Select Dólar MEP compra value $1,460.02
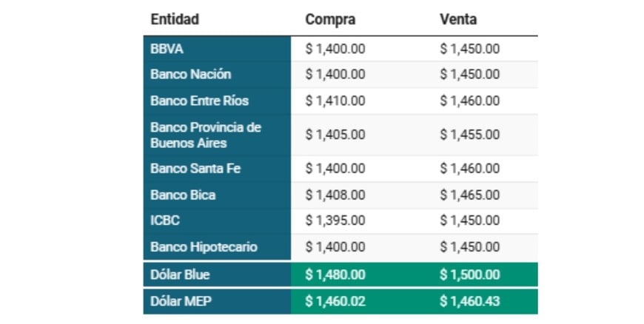This screenshot has width=644, height=324. pos(335,301)
